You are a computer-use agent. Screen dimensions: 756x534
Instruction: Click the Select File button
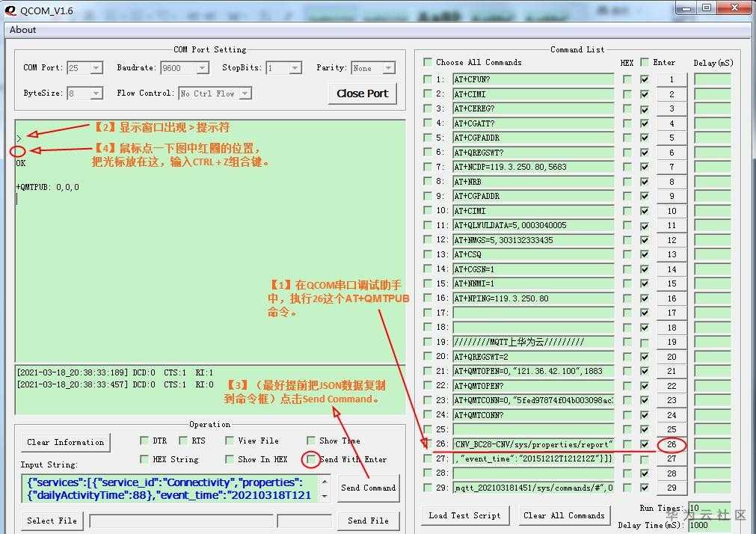[52, 521]
